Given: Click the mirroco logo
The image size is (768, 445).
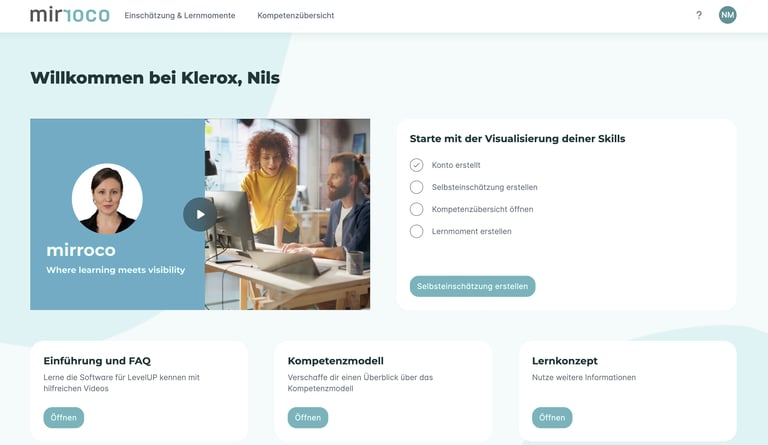Looking at the screenshot, I should pos(70,15).
